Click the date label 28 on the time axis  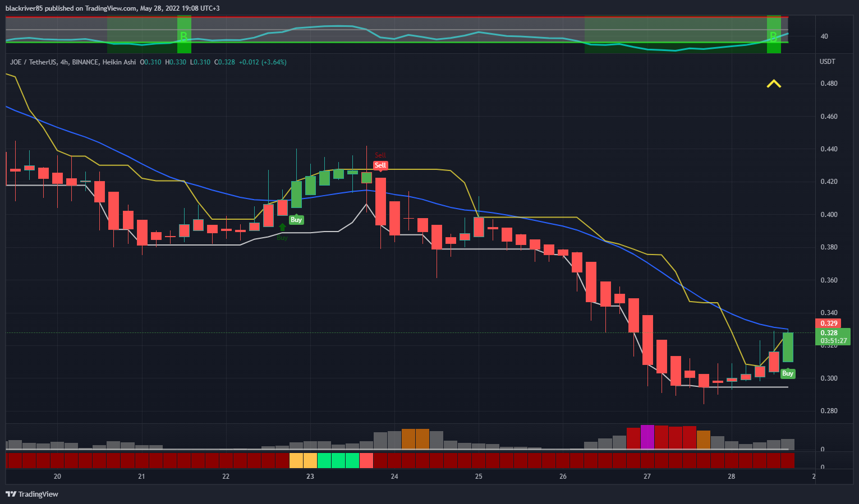pyautogui.click(x=732, y=477)
